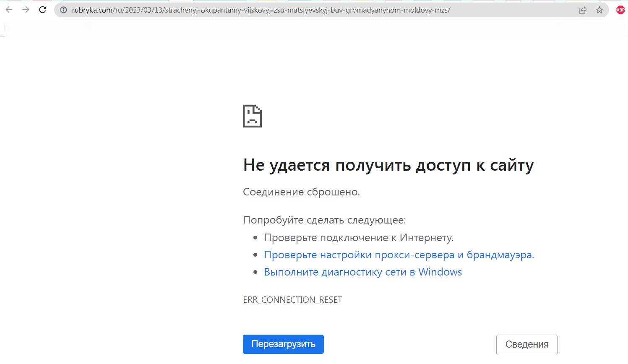This screenshot has height=364, width=628.
Task: Click the browser forward arrow
Action: 26,10
